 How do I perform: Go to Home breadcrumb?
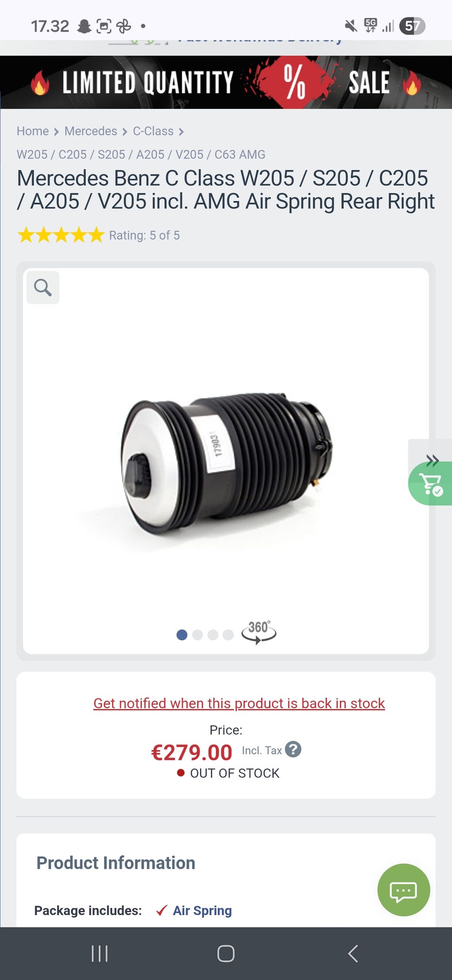click(32, 131)
